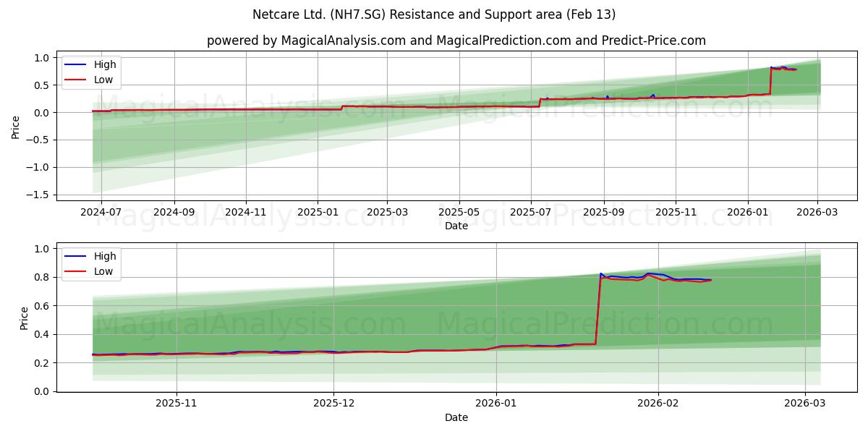Click the 'Price' y-axis title of bottom chart
868x434 pixels.
[x=25, y=318]
